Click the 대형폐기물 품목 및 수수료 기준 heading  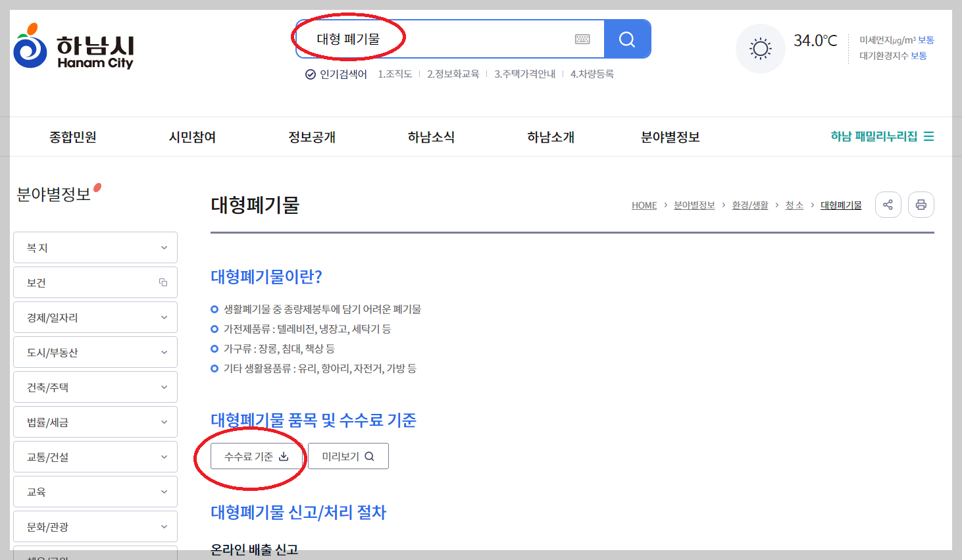(x=313, y=420)
